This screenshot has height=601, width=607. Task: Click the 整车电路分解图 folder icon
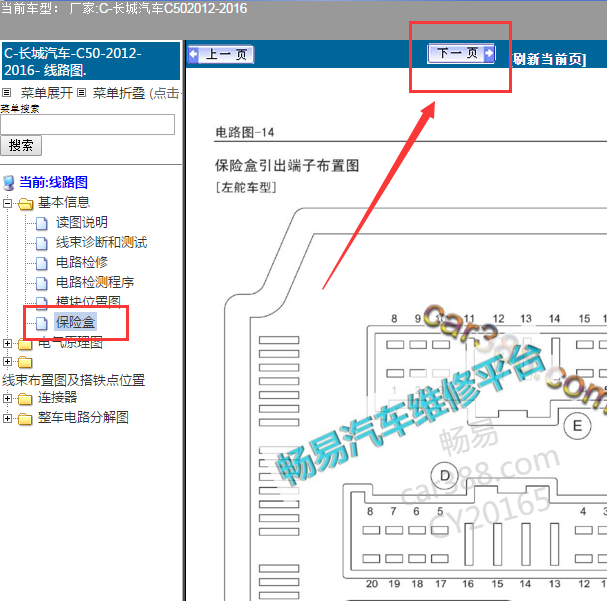(25, 418)
